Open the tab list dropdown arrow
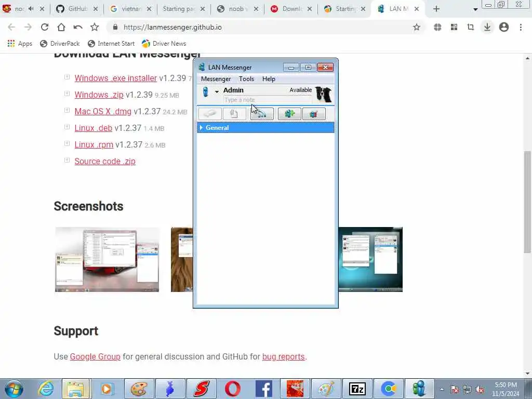532x399 pixels. tap(475, 9)
